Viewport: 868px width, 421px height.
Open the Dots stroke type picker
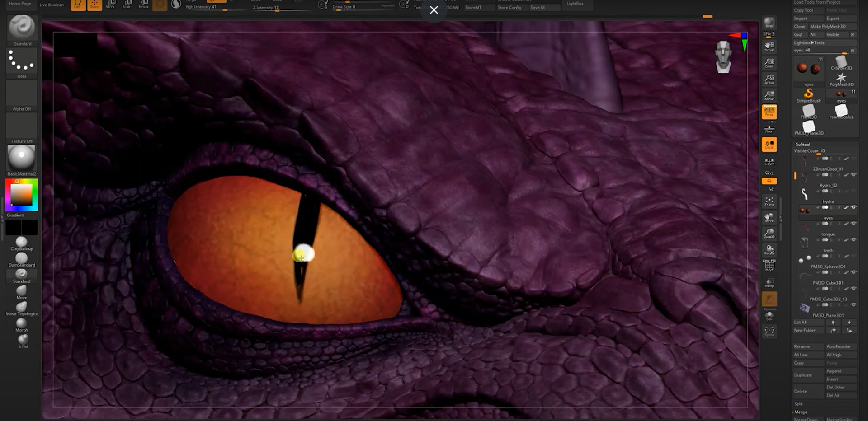[x=22, y=61]
